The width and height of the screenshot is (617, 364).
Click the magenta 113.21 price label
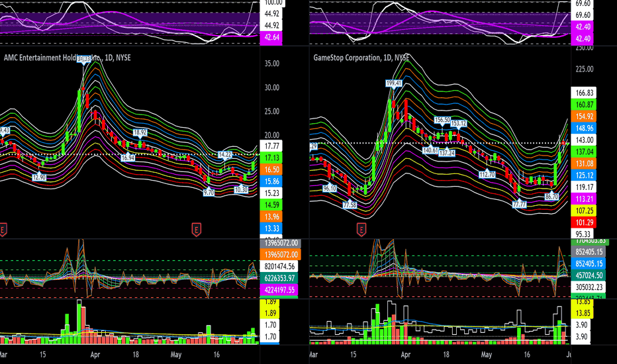pos(584,199)
